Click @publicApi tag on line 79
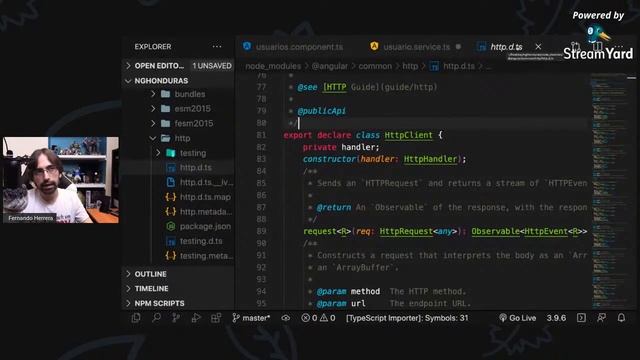This screenshot has width=640, height=360. (322, 111)
